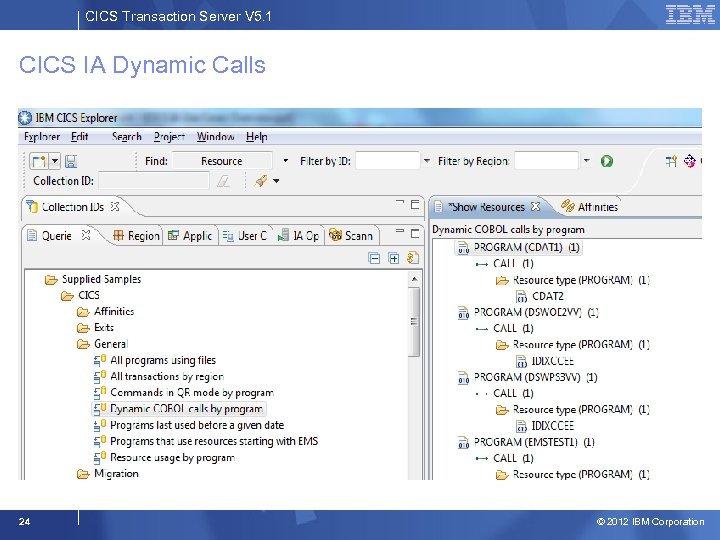Image resolution: width=720 pixels, height=540 pixels.
Task: Select the Scanners tab
Action: click(x=351, y=236)
